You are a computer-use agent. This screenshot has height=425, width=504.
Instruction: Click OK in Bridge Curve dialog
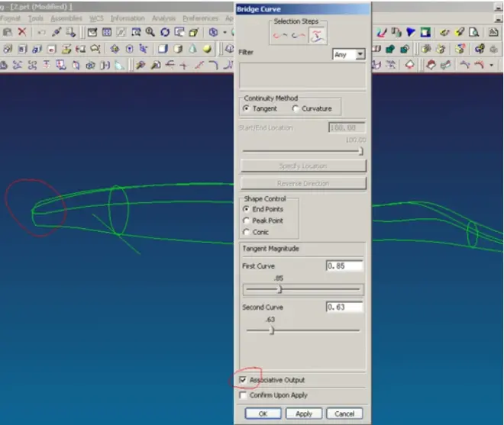(x=263, y=414)
